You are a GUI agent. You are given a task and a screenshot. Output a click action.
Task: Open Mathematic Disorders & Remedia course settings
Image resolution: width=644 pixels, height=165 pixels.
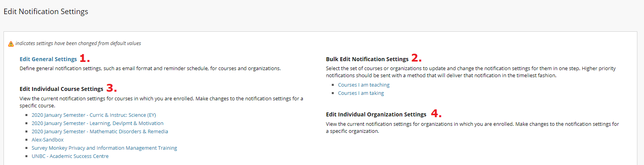(x=100, y=132)
